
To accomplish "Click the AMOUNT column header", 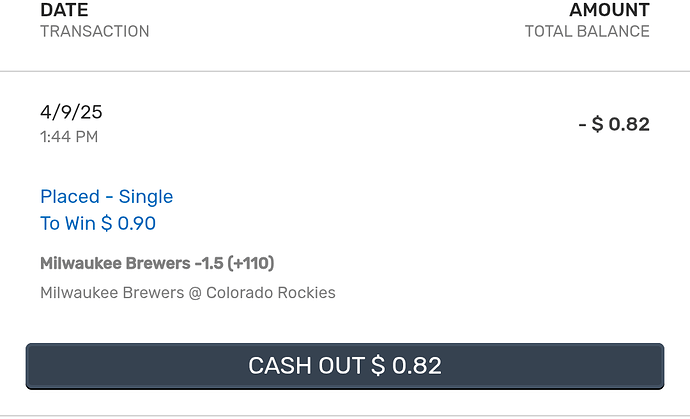I will (x=609, y=10).
